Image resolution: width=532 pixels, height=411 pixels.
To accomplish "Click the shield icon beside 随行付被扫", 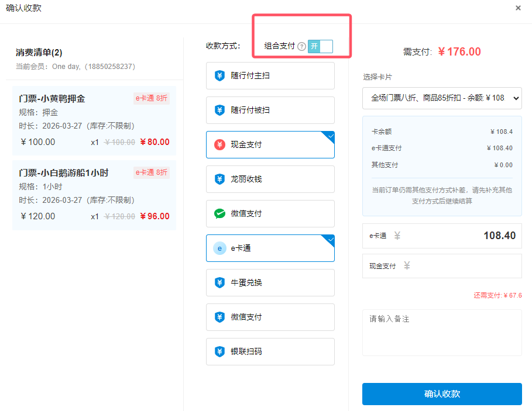I will coord(219,110).
